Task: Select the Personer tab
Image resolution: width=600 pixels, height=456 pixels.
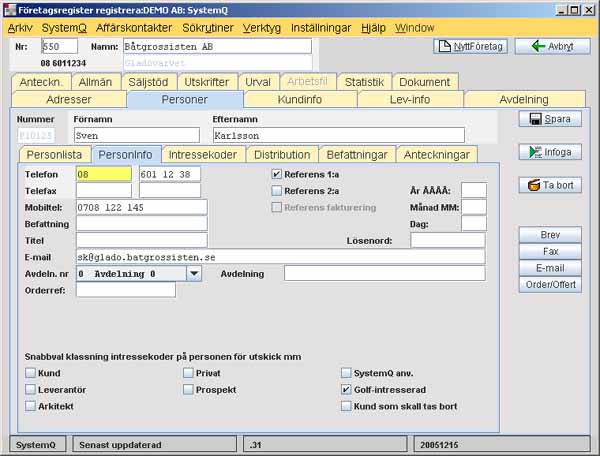Action: (x=185, y=99)
